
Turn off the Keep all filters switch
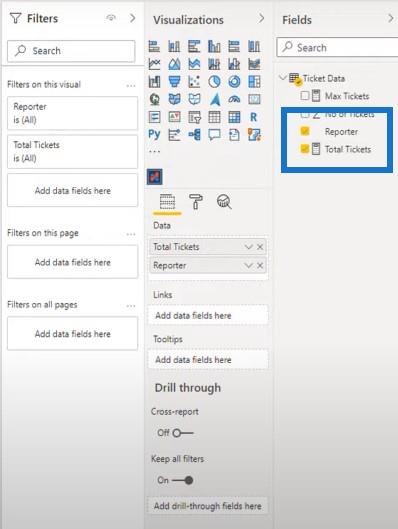(183, 480)
